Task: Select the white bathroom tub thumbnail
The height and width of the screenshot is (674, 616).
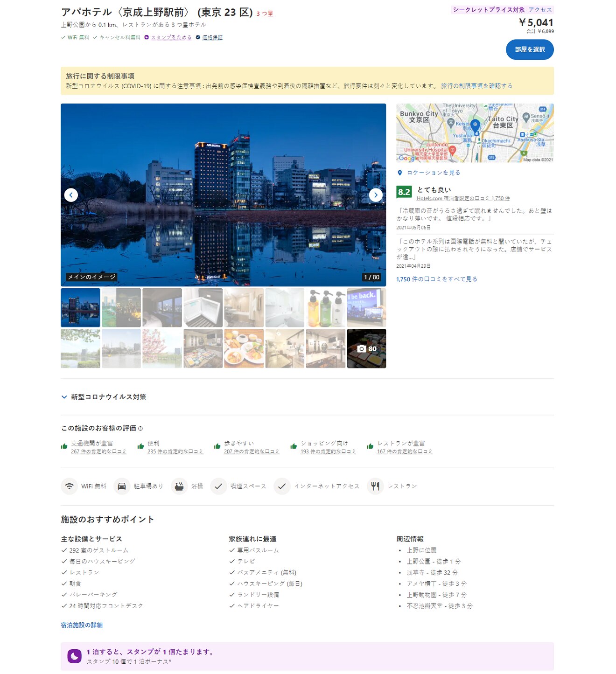Action: click(x=285, y=307)
